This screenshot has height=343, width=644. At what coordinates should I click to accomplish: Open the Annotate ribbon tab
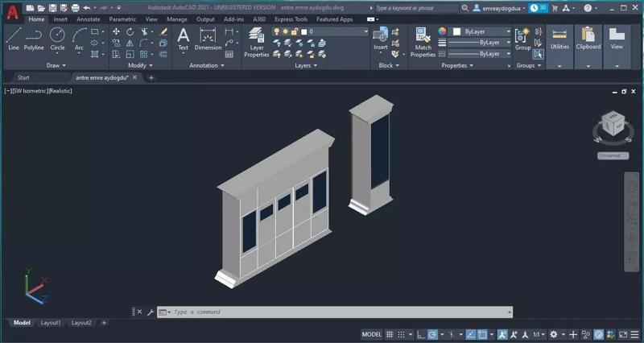point(89,19)
